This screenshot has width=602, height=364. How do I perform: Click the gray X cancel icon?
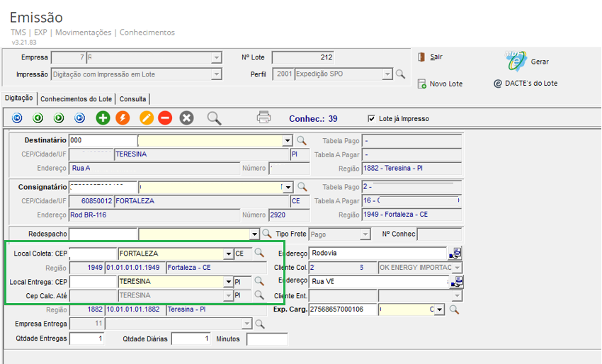186,118
